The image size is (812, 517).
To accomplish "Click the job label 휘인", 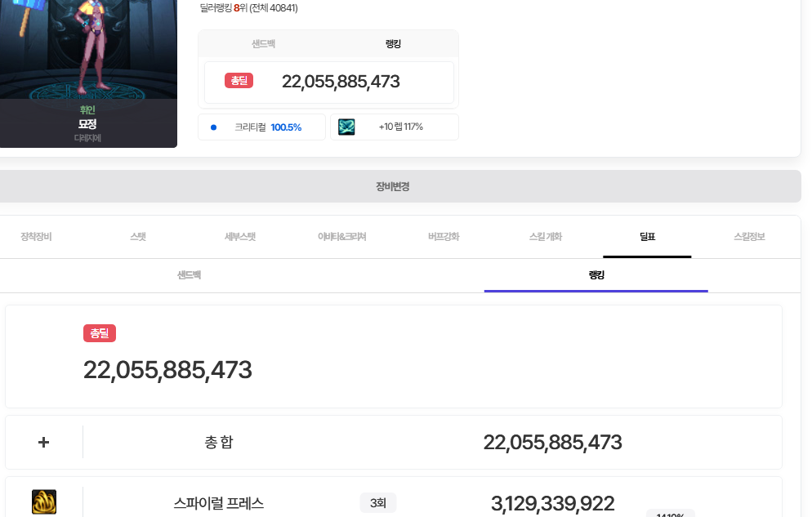I will (x=87, y=109).
